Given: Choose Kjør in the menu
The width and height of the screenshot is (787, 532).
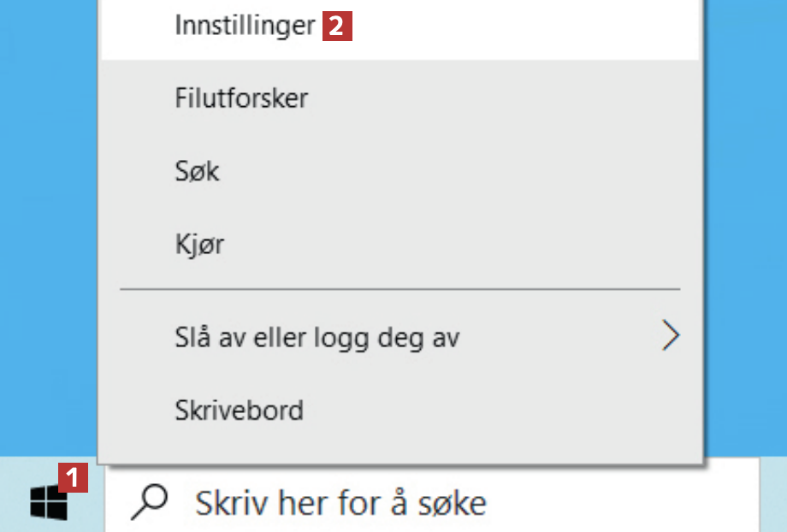Looking at the screenshot, I should [198, 245].
